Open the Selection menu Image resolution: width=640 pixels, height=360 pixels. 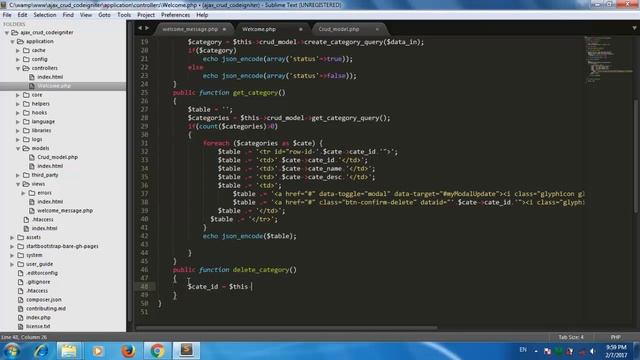tap(45, 15)
